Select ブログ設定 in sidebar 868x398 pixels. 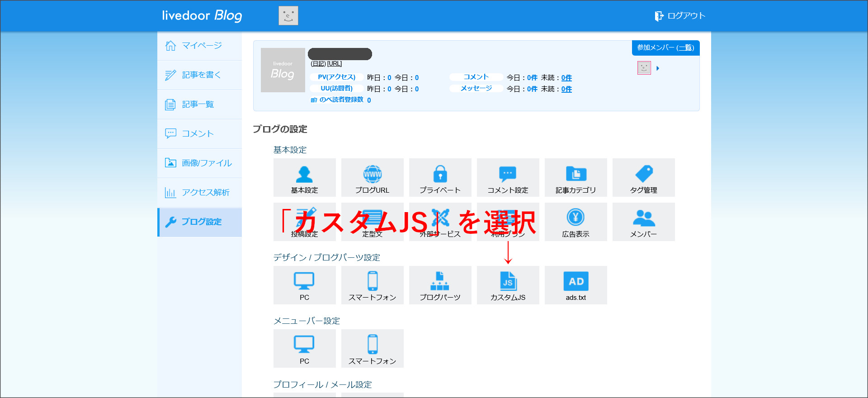click(x=199, y=222)
